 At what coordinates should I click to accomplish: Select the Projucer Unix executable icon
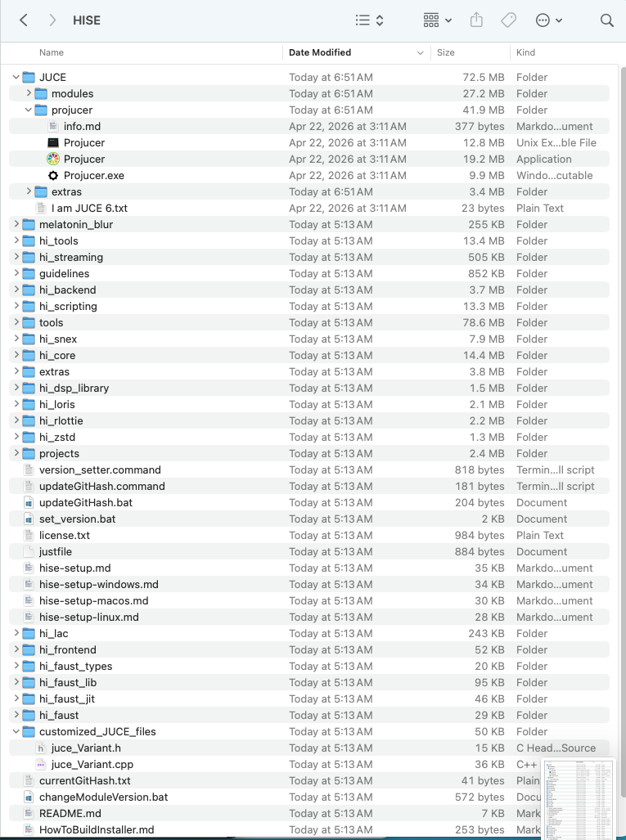[53, 142]
